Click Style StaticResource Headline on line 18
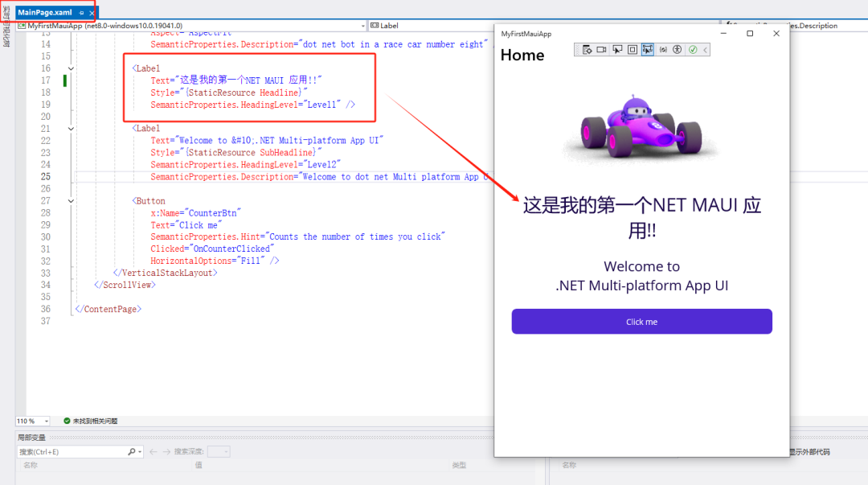This screenshot has width=868, height=485. coord(228,92)
